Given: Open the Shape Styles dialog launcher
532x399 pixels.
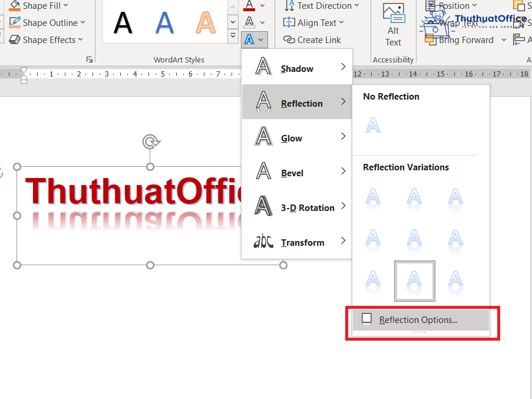Looking at the screenshot, I should [90, 60].
